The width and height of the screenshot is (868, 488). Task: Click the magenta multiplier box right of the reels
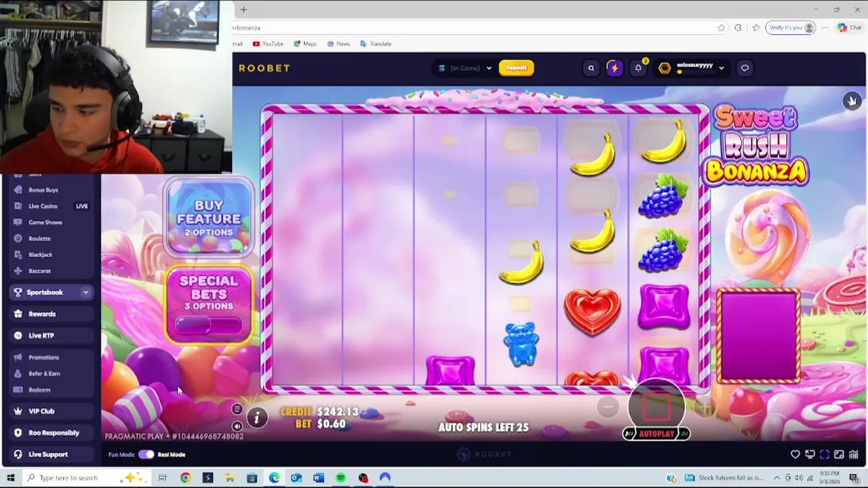[x=758, y=336]
